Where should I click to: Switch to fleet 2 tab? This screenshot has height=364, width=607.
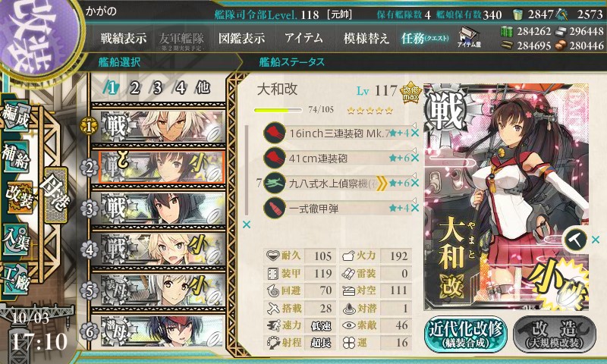[x=134, y=88]
